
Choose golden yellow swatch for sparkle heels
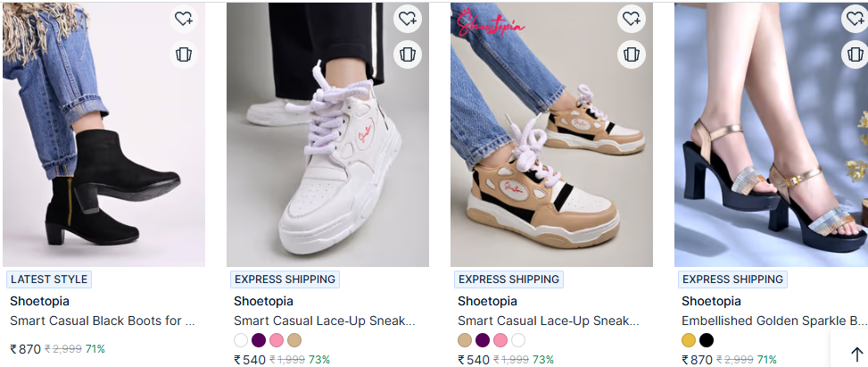pos(689,340)
